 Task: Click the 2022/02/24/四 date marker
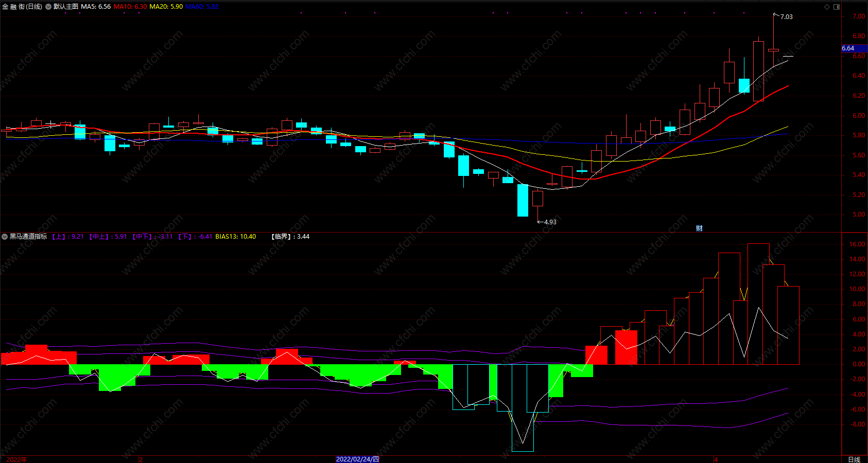(x=357, y=459)
